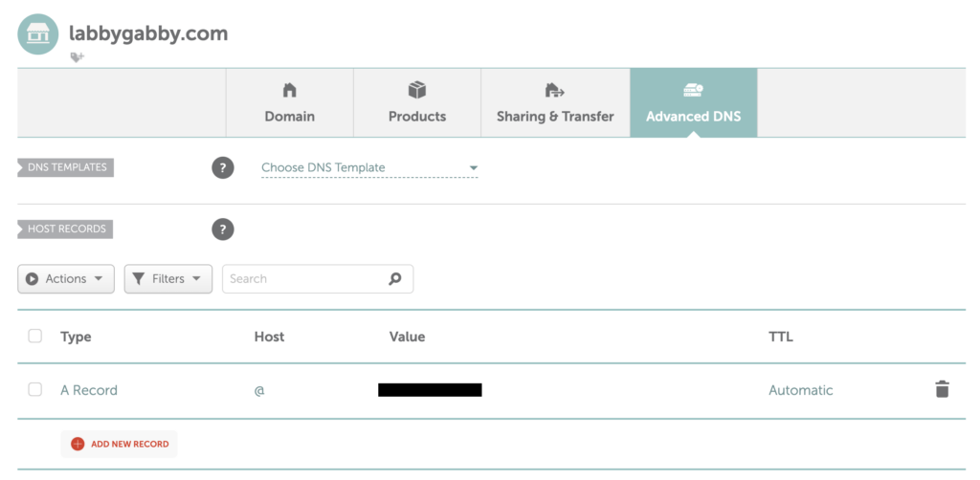
Task: Click the Host column header
Action: tap(269, 338)
